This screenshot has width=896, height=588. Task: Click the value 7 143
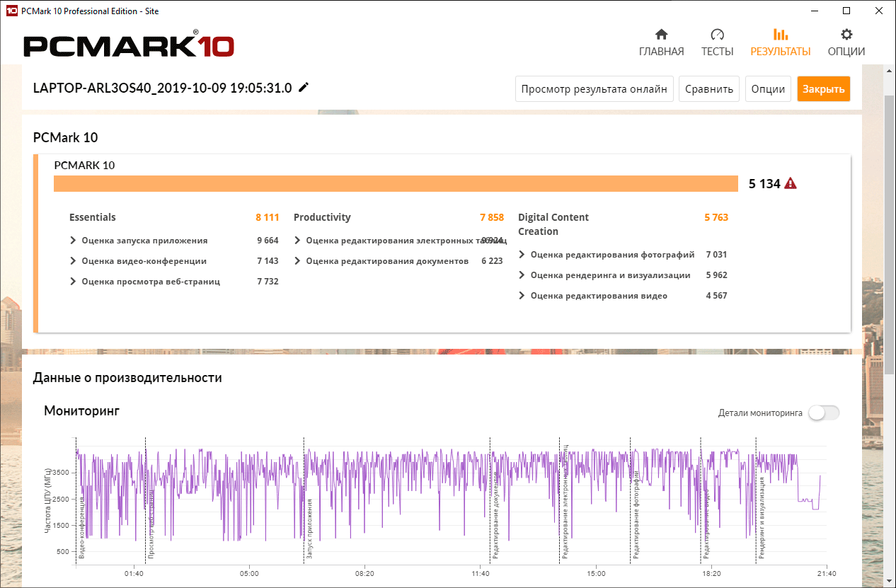point(268,261)
